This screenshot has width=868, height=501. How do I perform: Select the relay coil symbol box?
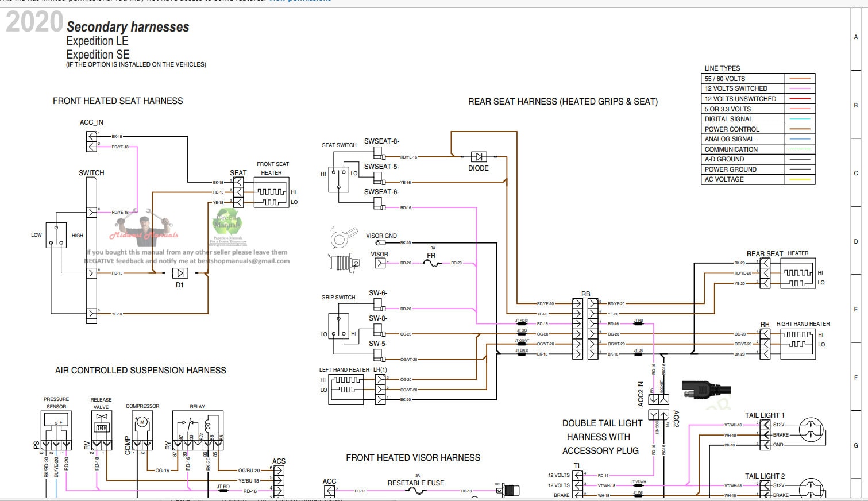click(198, 426)
